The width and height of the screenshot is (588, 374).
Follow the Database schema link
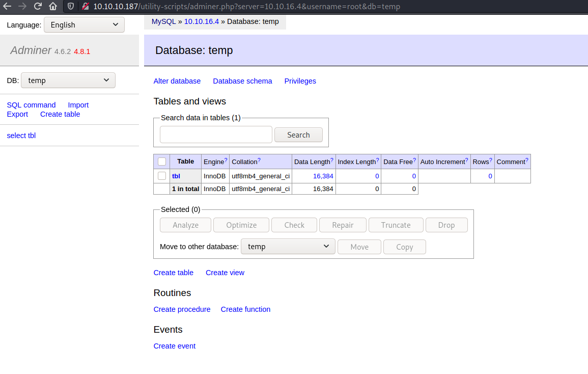[242, 81]
